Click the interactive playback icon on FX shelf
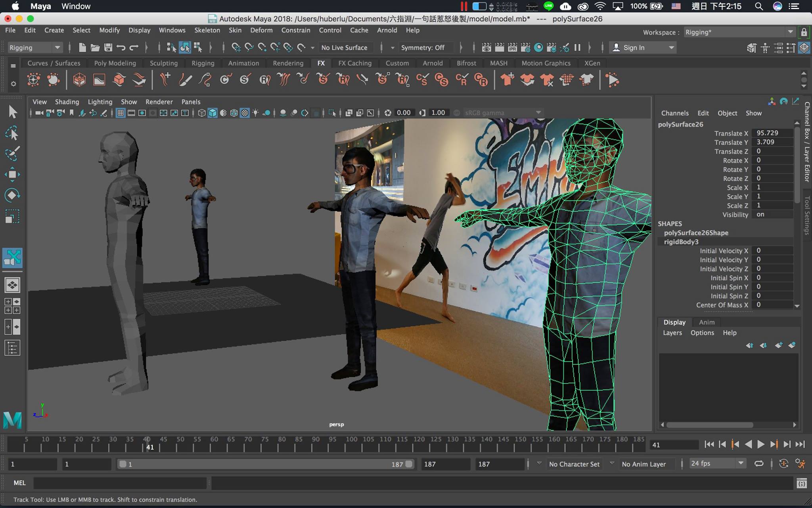 coord(613,80)
